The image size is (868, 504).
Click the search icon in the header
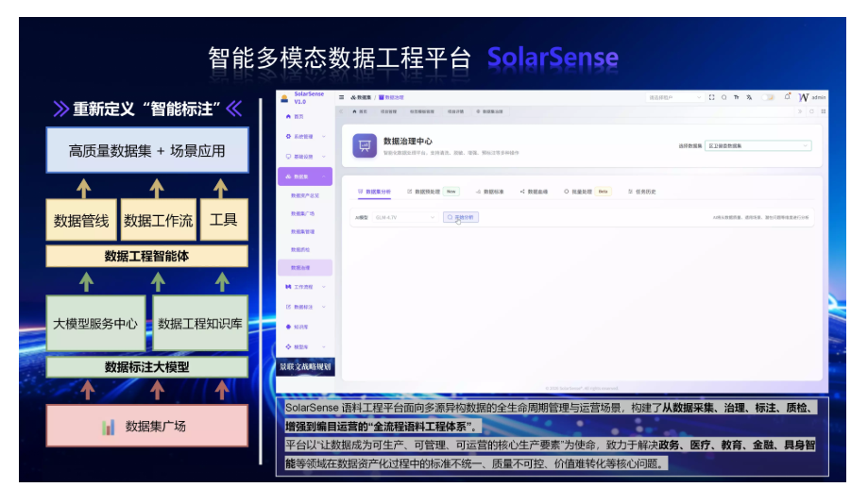pyautogui.click(x=724, y=97)
